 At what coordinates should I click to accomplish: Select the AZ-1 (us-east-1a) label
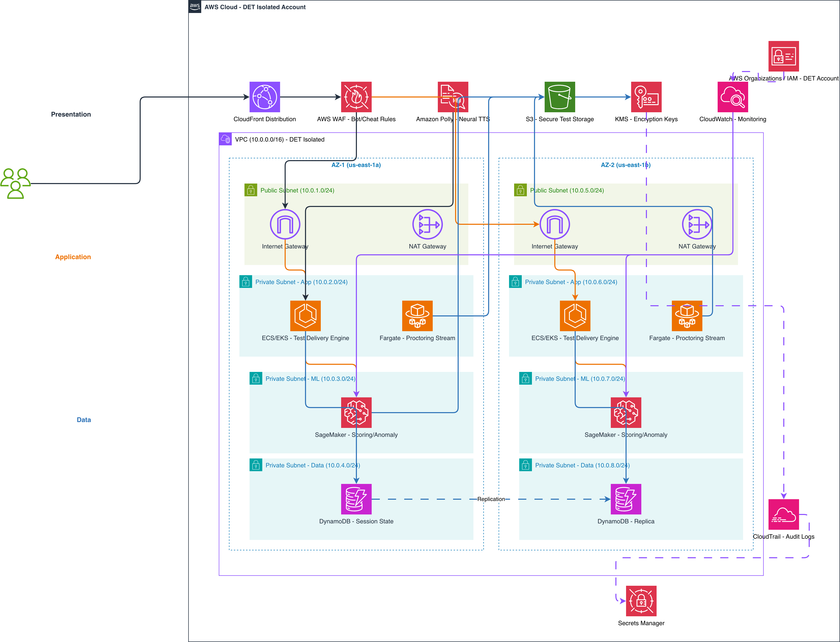[356, 165]
